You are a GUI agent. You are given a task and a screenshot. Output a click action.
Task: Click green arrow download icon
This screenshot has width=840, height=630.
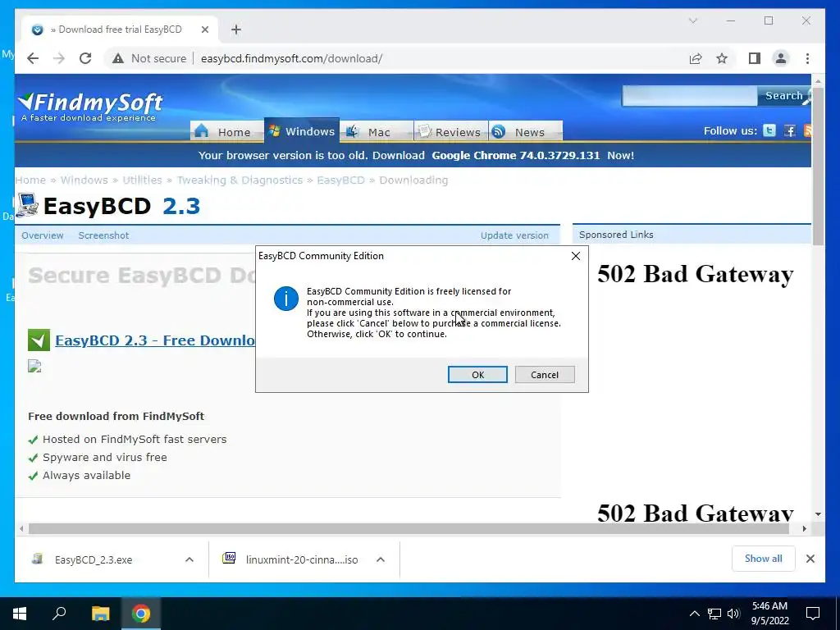tap(39, 340)
